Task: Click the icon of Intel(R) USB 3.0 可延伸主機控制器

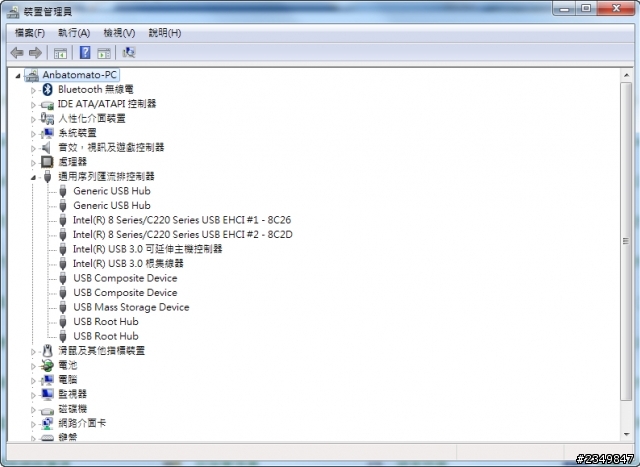Action: coord(62,249)
